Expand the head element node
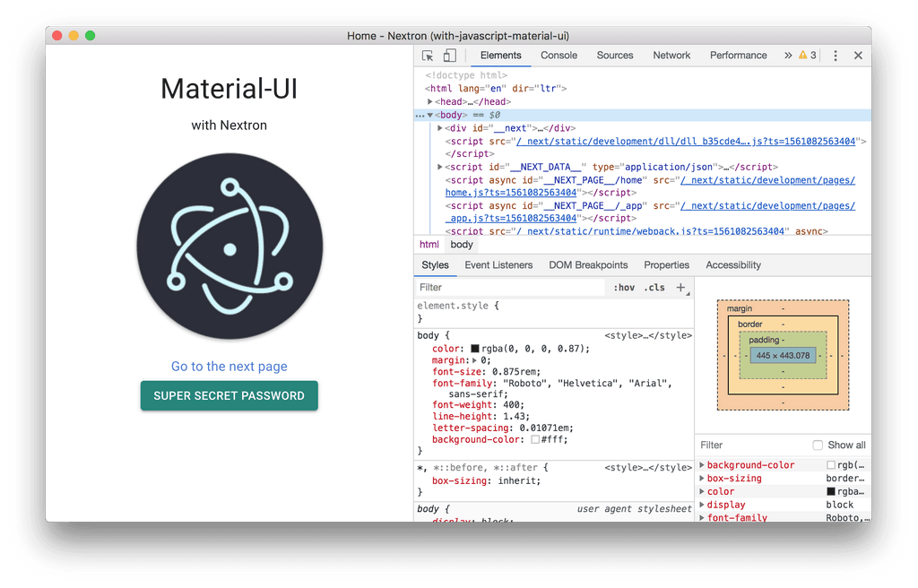 coord(429,100)
